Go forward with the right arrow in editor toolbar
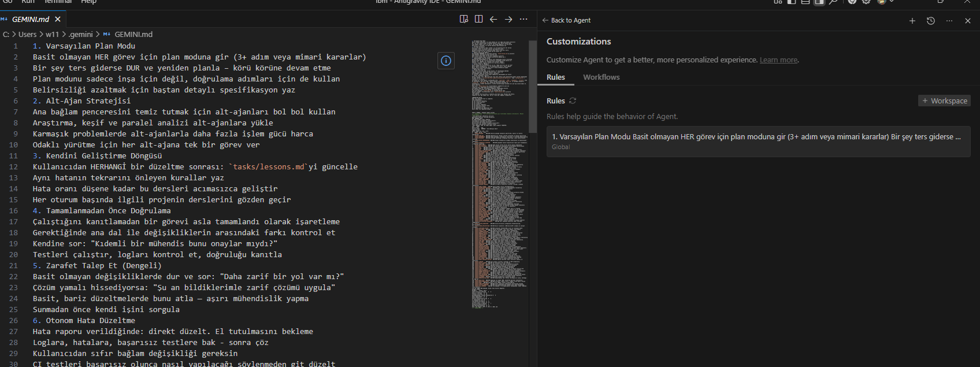 pos(508,19)
